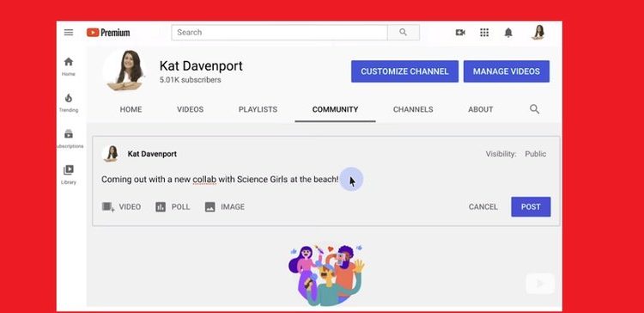Image resolution: width=644 pixels, height=313 pixels.
Task: Click the YouTube Premium logo
Action: 108,33
